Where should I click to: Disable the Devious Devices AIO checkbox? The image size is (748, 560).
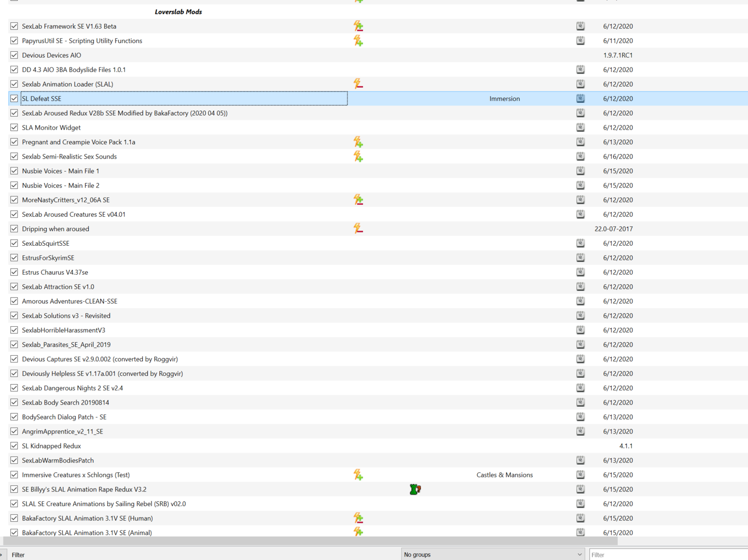tap(14, 55)
